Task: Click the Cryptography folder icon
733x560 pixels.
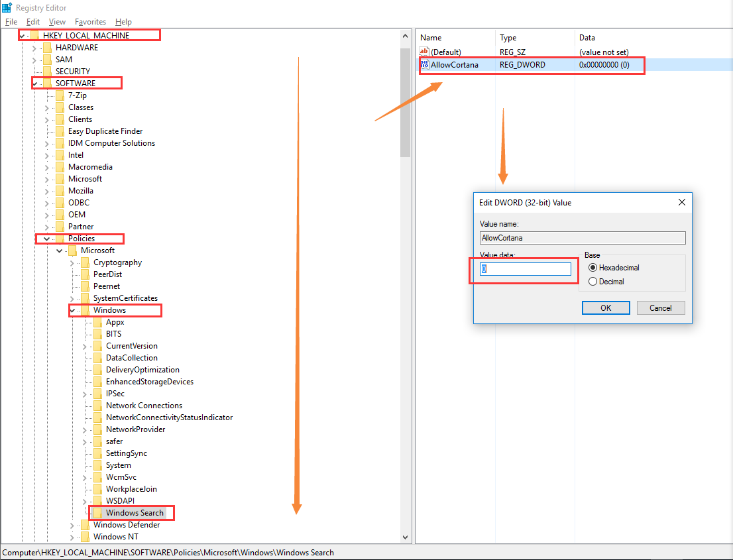Action: [x=85, y=262]
